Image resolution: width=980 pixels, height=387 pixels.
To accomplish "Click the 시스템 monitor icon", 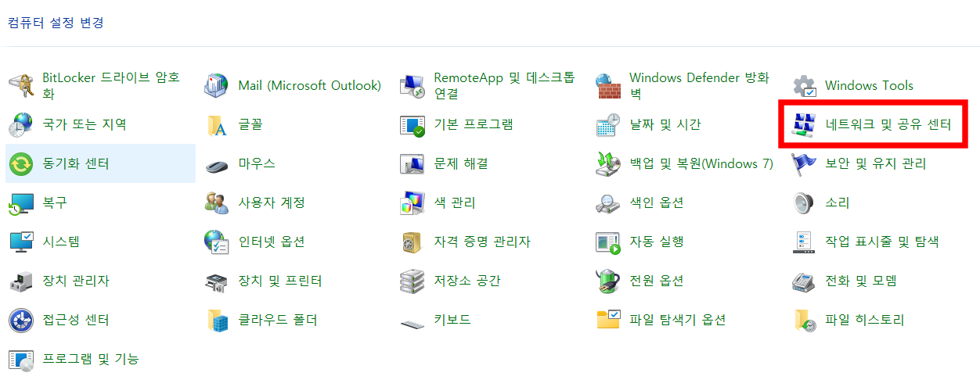I will click(x=21, y=242).
